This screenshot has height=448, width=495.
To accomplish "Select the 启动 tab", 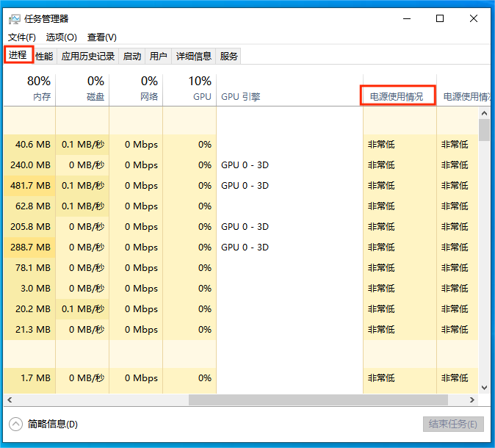I will coord(132,56).
